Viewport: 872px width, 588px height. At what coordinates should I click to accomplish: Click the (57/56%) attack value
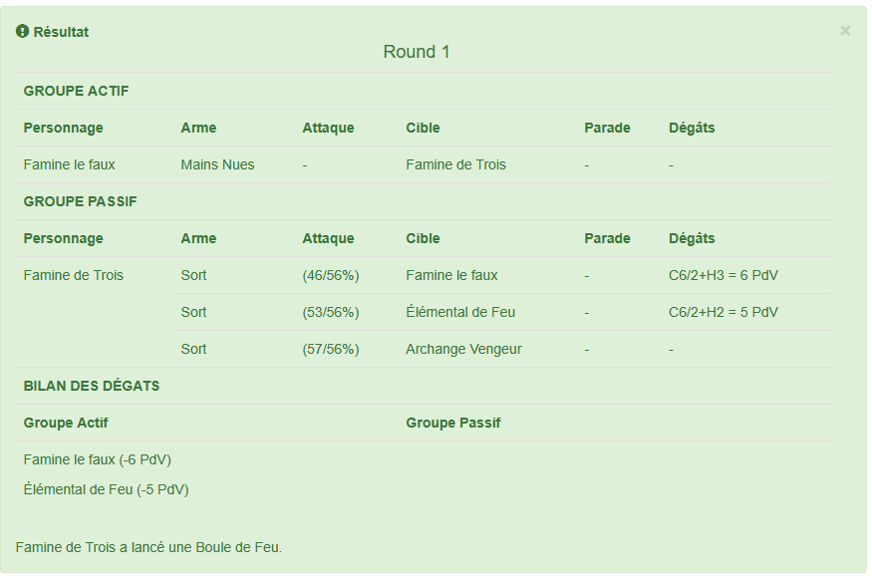point(331,349)
